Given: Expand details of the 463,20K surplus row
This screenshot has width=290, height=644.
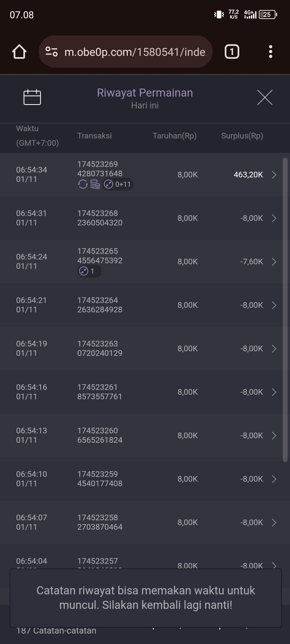Looking at the screenshot, I should (x=274, y=175).
